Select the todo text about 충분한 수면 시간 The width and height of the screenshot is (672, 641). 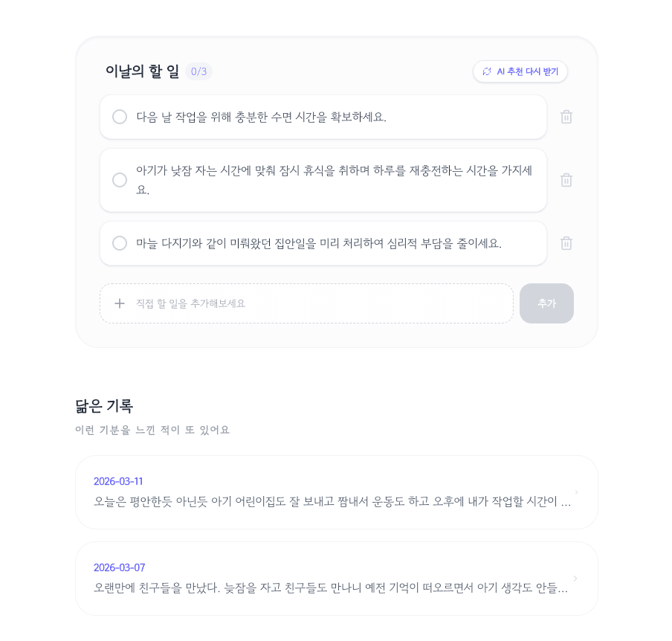pos(261,117)
